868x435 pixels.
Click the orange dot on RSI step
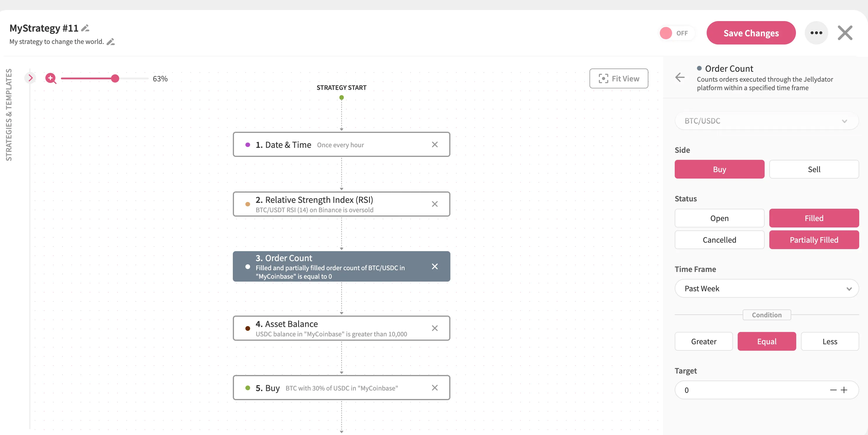[248, 204]
